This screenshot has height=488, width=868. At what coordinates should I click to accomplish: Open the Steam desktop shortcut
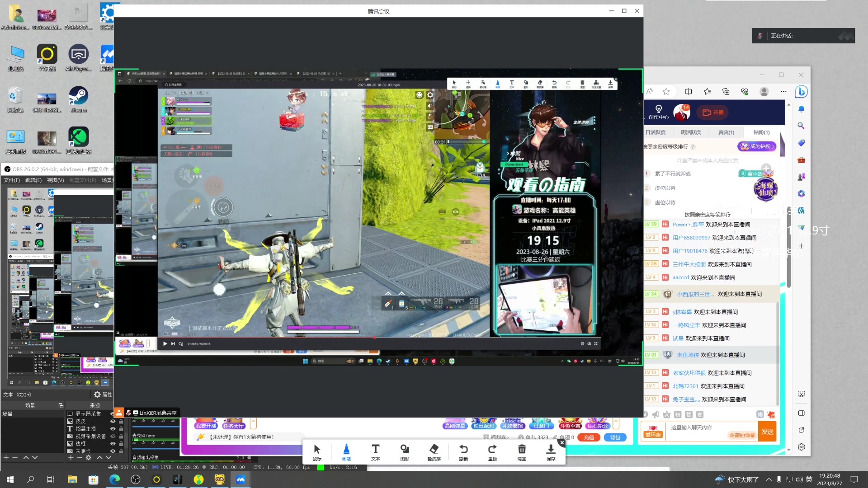point(79,99)
